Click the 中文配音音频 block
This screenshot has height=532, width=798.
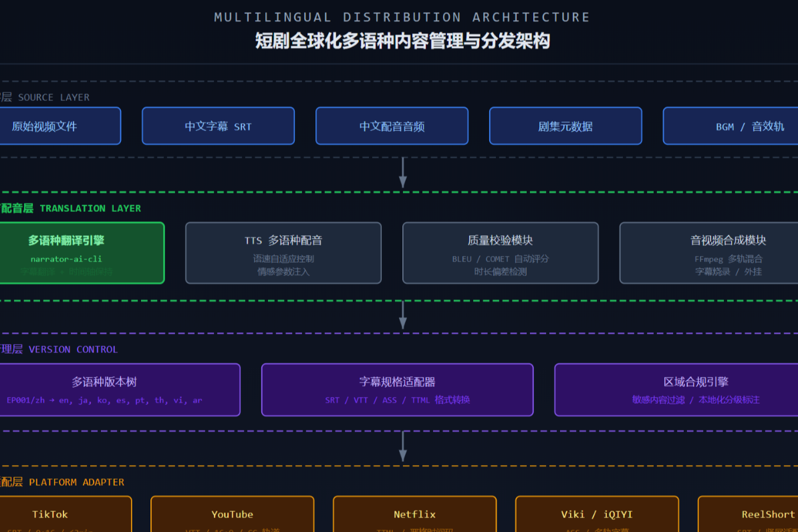392,126
